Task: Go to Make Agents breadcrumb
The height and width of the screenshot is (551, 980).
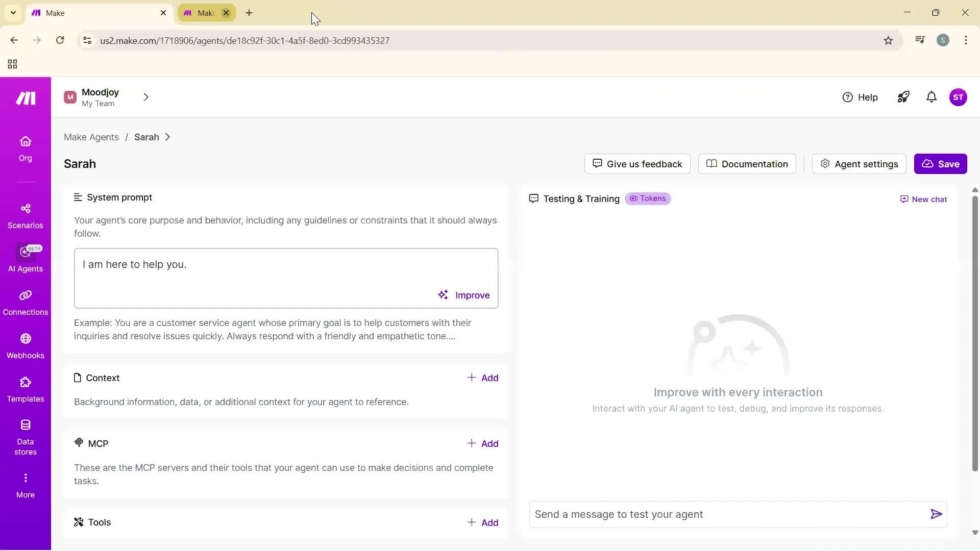Action: point(91,137)
